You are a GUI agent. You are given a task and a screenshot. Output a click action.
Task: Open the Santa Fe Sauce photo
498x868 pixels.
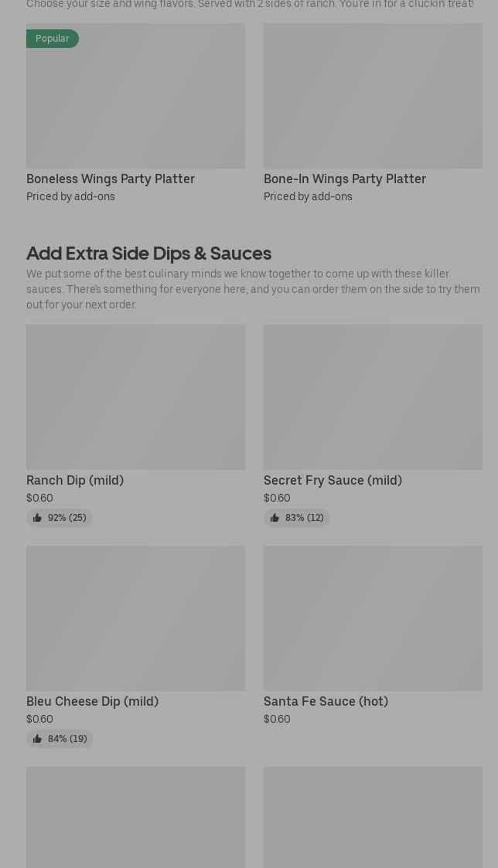tap(373, 618)
